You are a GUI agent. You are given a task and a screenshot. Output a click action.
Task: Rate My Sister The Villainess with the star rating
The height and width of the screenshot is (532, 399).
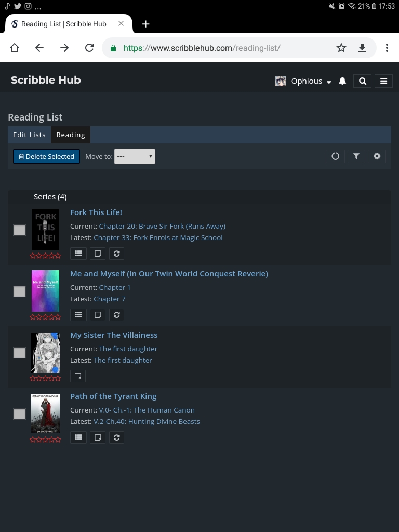point(46,378)
